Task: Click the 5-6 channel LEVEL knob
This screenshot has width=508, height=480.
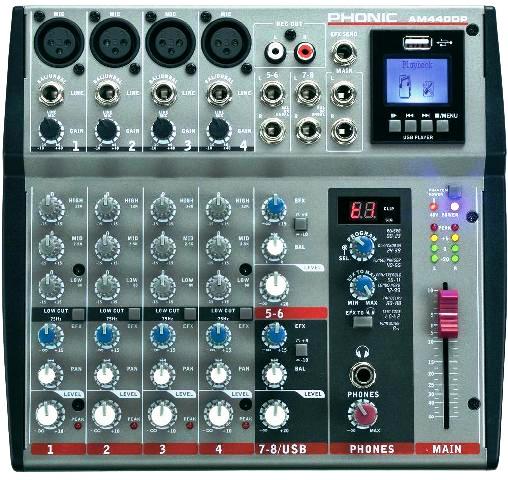Action: pyautogui.click(x=274, y=287)
